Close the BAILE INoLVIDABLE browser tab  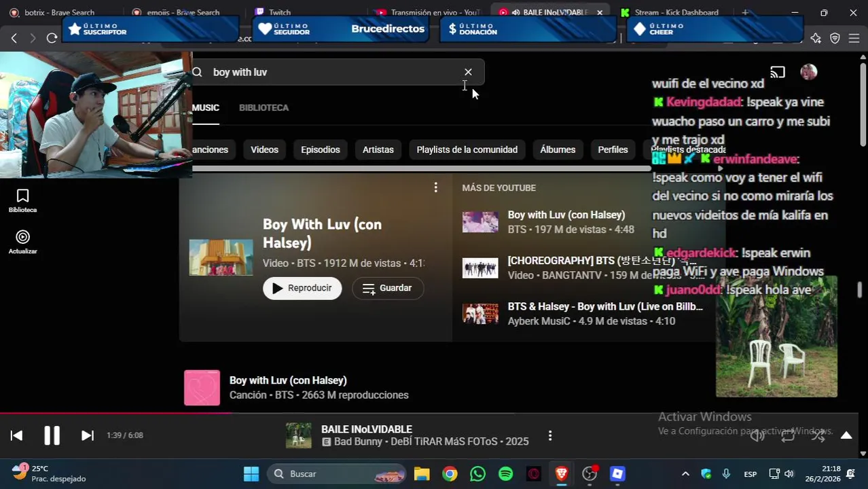click(600, 12)
